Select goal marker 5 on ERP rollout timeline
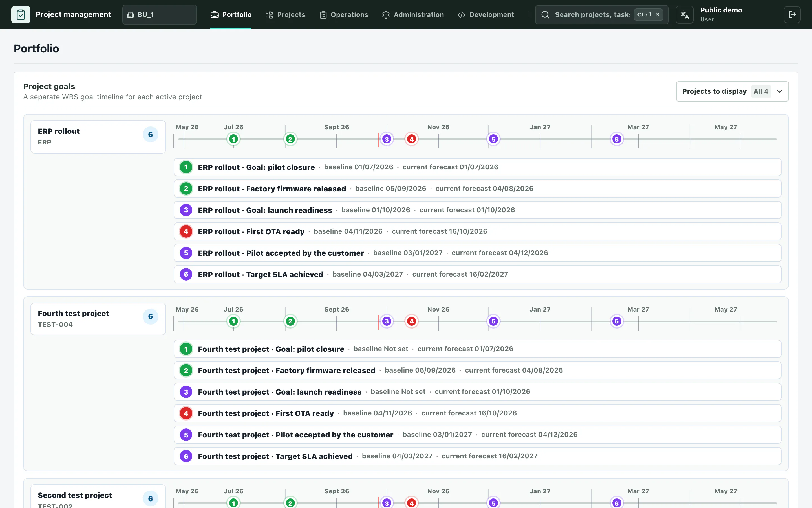Viewport: 812px width, 508px height. [493, 139]
